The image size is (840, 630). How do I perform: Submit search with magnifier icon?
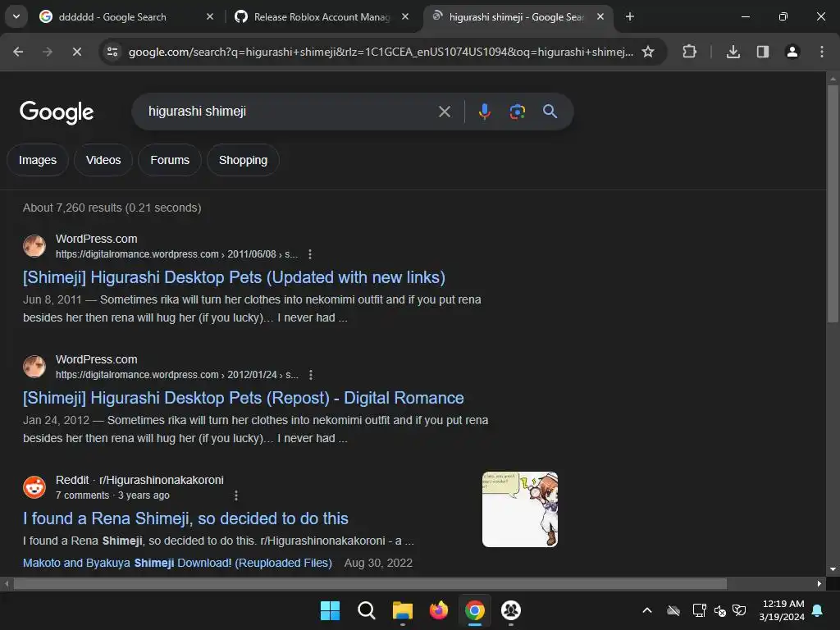[x=550, y=112]
